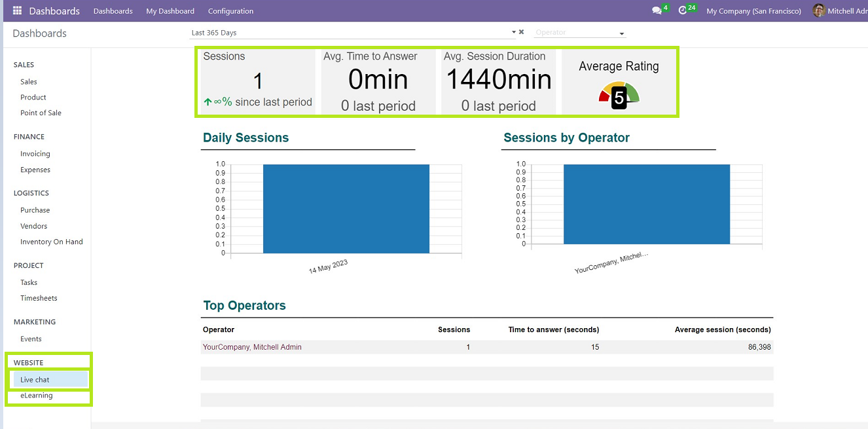Click the SALES section header in sidebar

[x=24, y=65]
